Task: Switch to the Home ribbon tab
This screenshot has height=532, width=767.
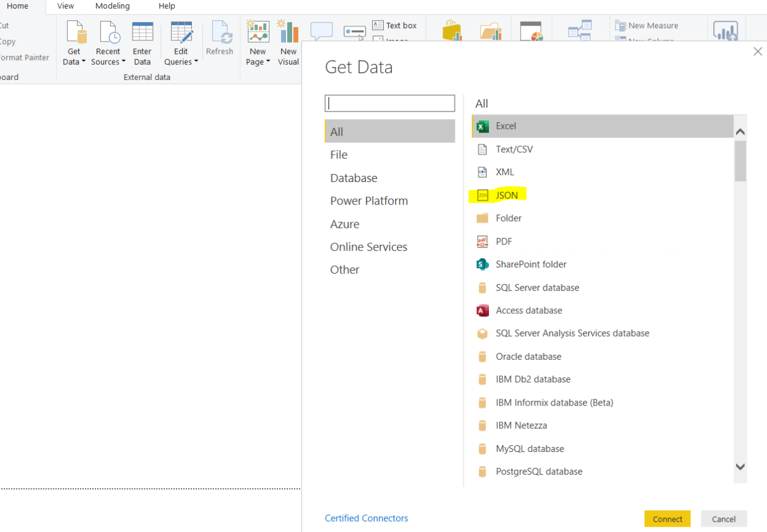Action: pyautogui.click(x=17, y=6)
